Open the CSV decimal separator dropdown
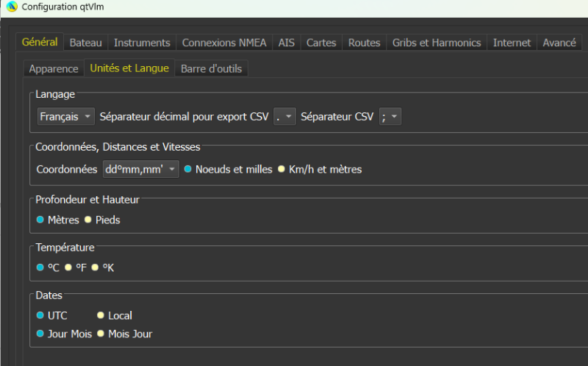Screen dimensions: 588x366 (284, 116)
